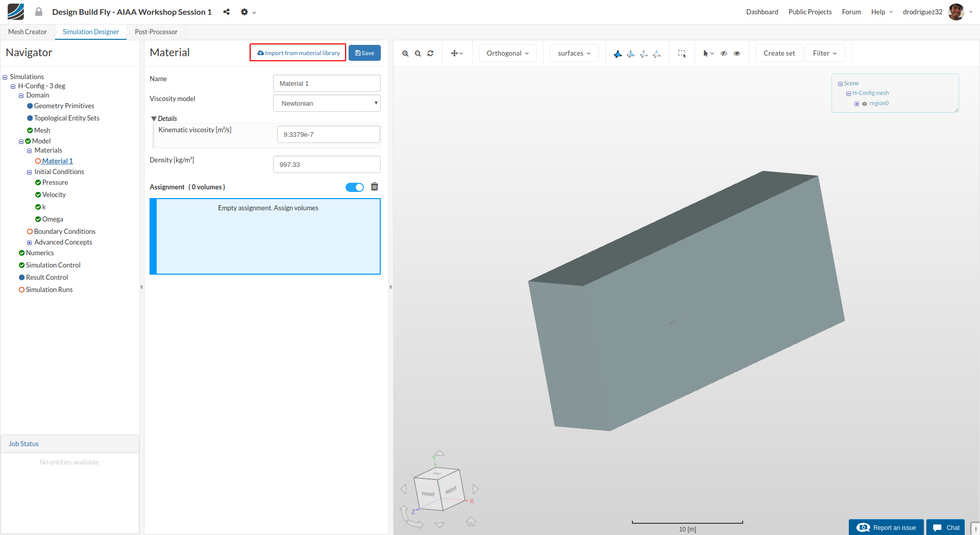This screenshot has height=535, width=980.
Task: Reset view with the home icon
Action: click(x=471, y=521)
